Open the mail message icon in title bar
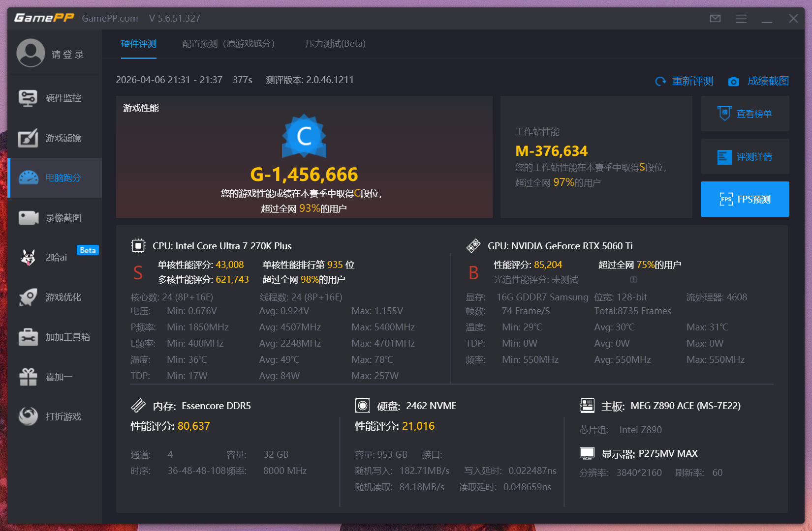The image size is (812, 531). point(715,19)
